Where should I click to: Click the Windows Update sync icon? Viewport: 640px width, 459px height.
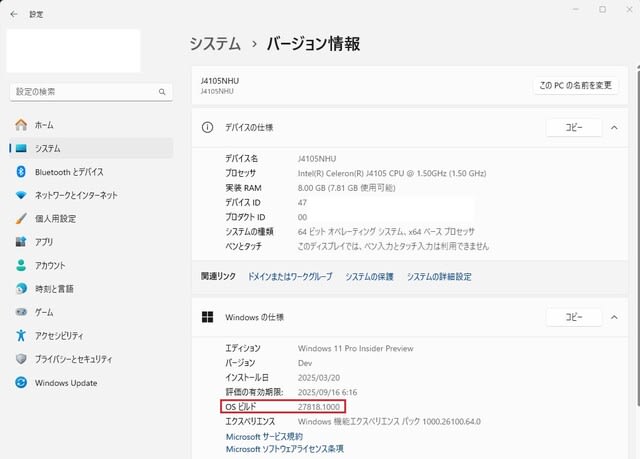point(21,383)
